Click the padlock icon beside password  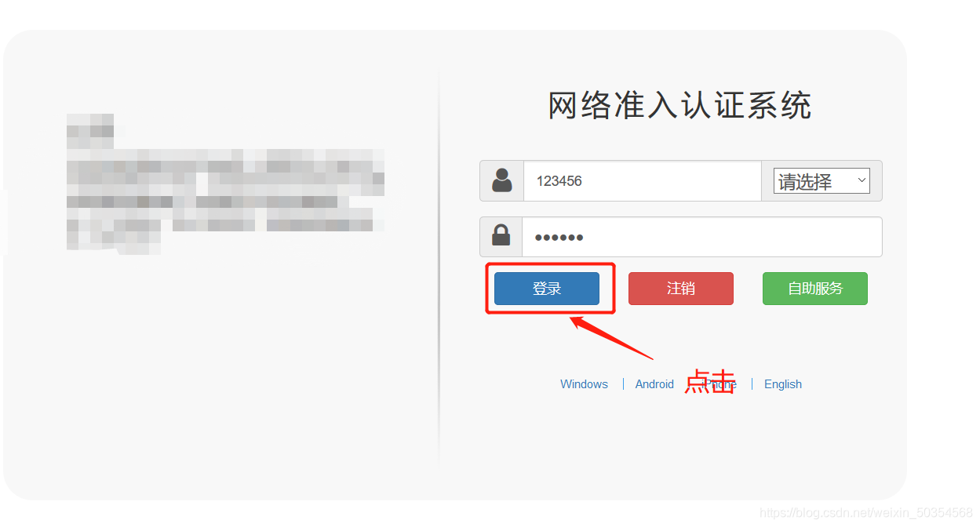501,236
